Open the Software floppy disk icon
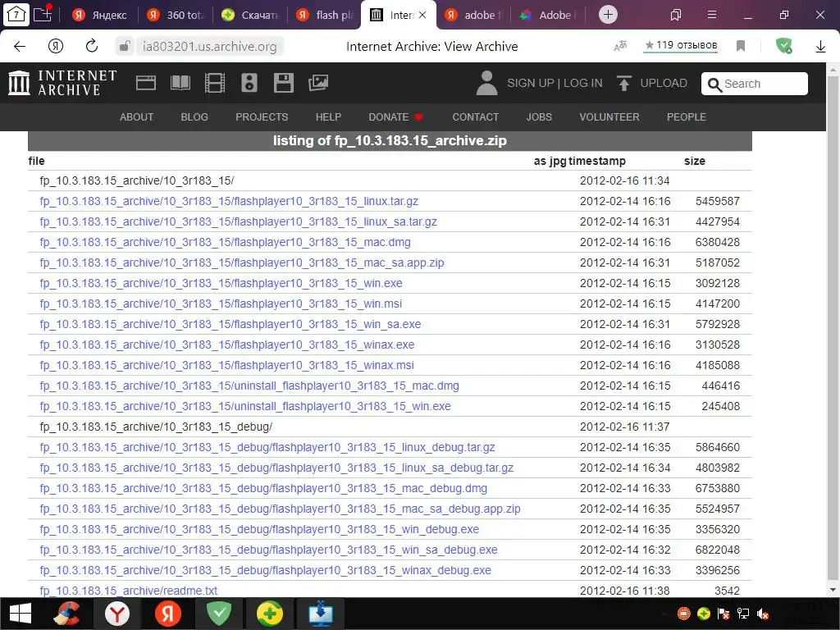Viewport: 840px width, 630px height. [x=283, y=83]
